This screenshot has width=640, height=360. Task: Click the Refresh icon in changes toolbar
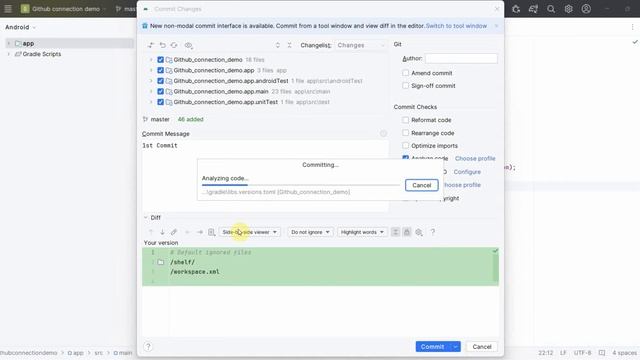point(174,45)
